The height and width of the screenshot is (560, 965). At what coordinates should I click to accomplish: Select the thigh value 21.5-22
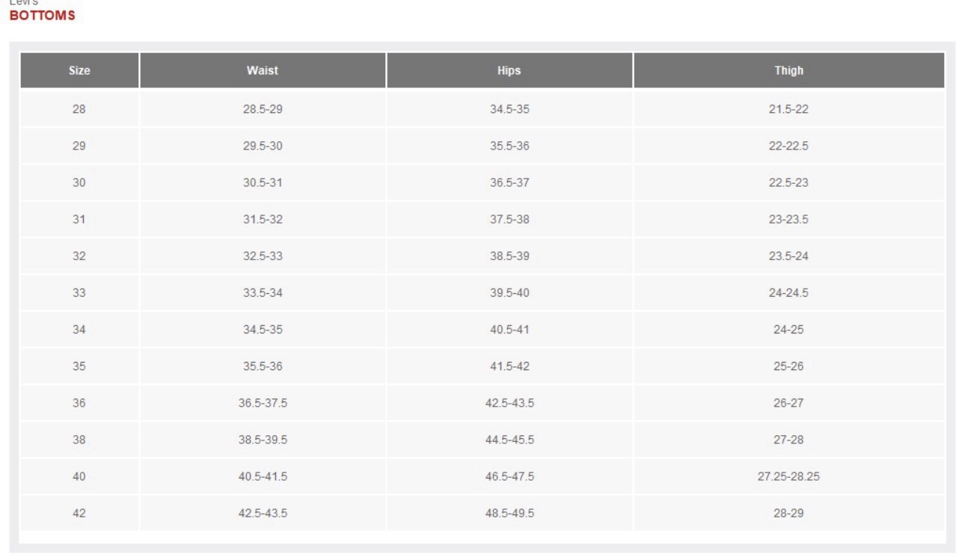(x=788, y=109)
